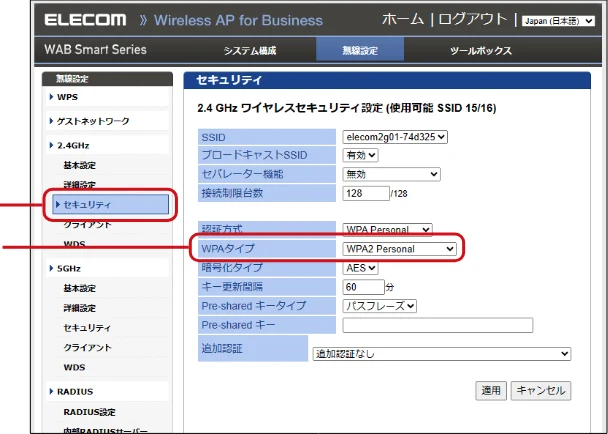Click the セキュリティ panel heading

click(x=229, y=80)
